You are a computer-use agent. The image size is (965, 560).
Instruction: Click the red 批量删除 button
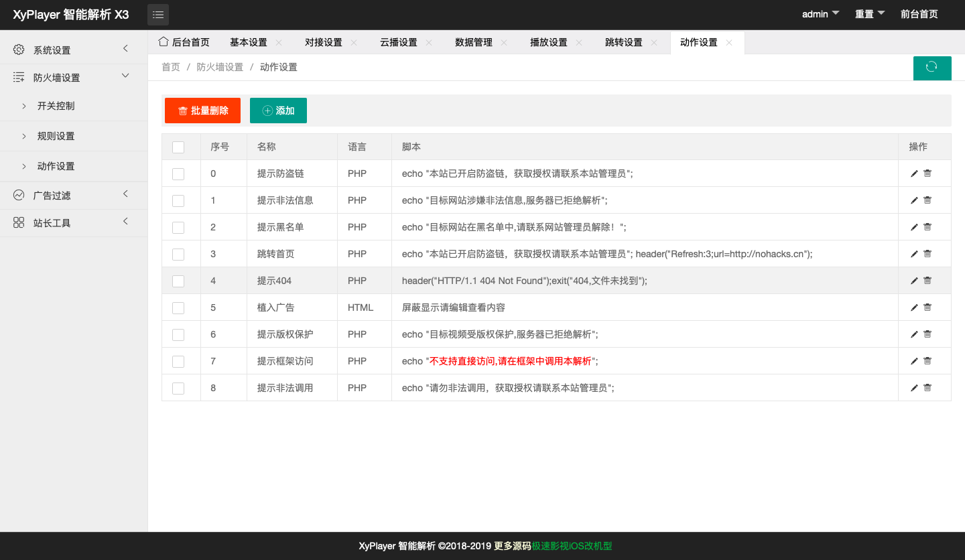point(202,111)
